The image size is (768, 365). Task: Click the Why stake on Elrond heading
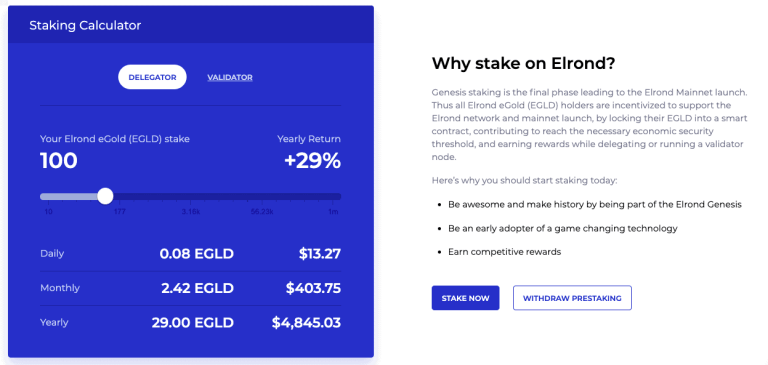pos(524,63)
